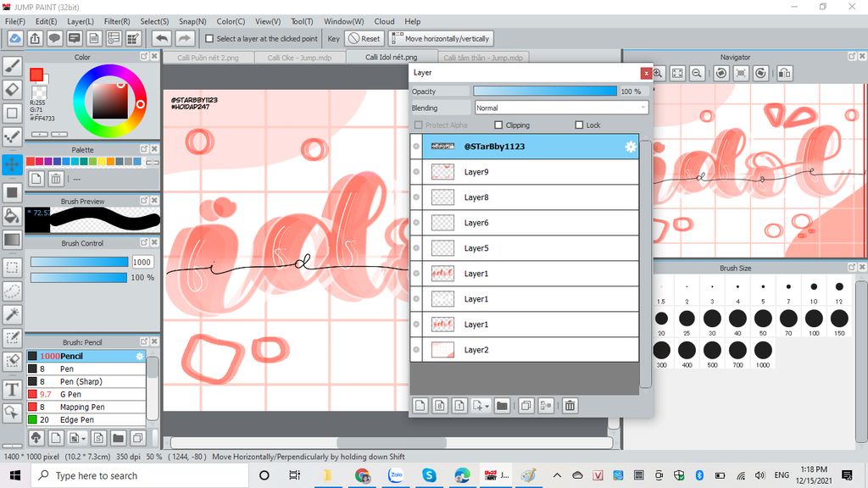Open the Layer menu
This screenshot has height=488, width=868.
[x=81, y=21]
